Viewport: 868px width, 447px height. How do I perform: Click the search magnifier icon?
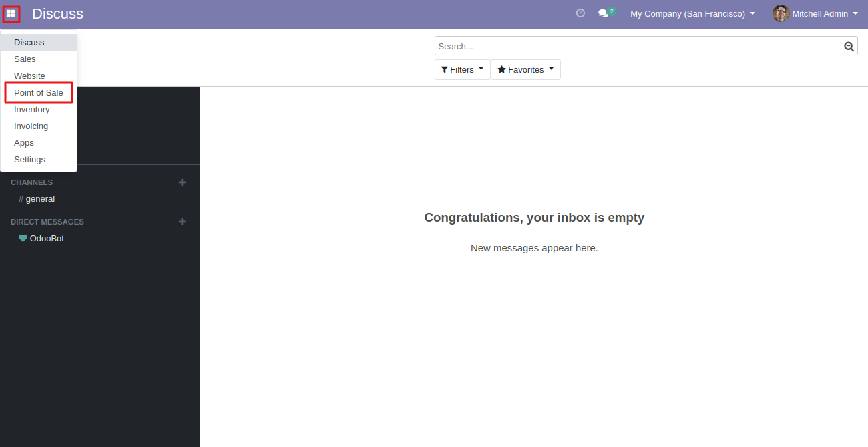[x=849, y=46]
